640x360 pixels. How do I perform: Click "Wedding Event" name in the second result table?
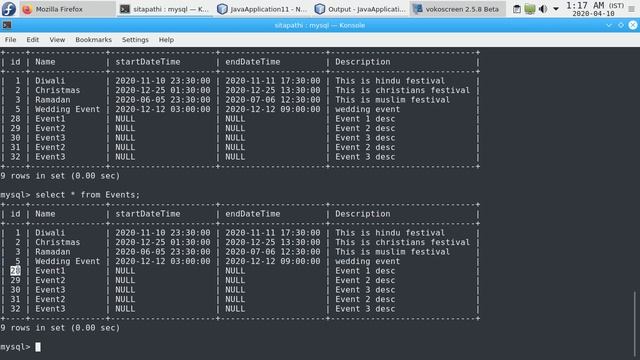(67, 261)
